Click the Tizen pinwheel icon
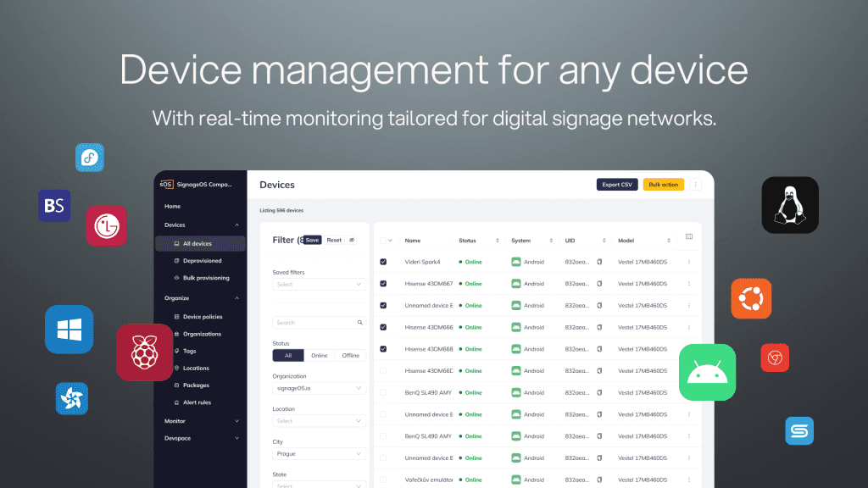The height and width of the screenshot is (488, 868). tap(72, 398)
